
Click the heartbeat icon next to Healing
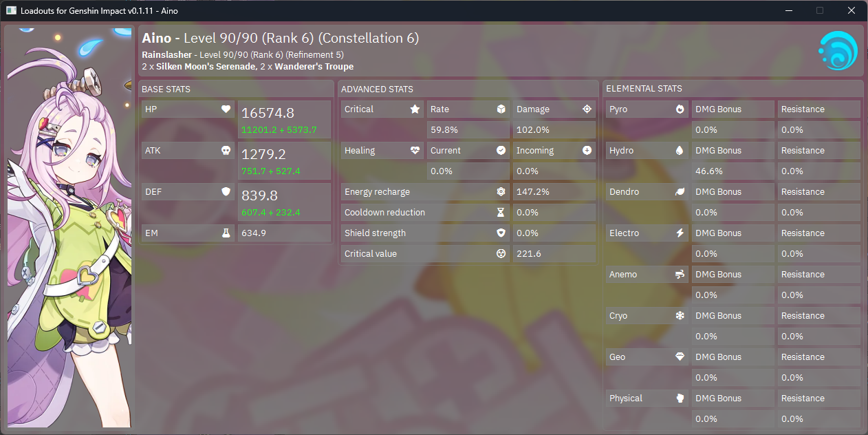415,151
